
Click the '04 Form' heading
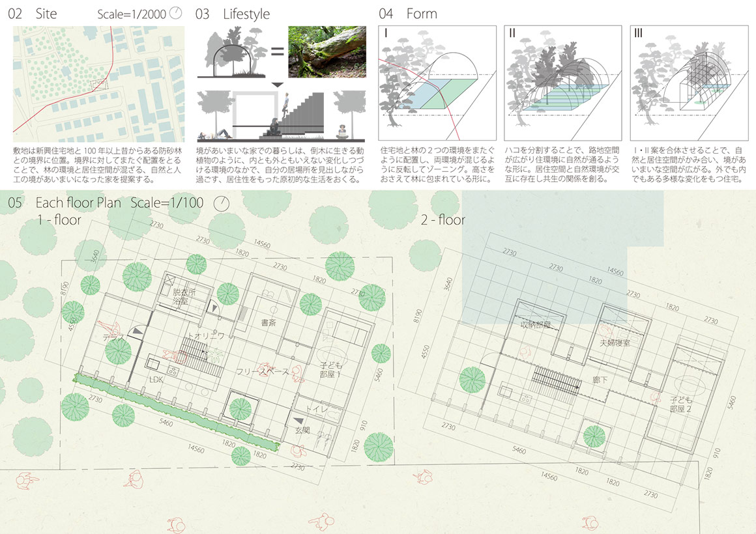[x=408, y=14]
